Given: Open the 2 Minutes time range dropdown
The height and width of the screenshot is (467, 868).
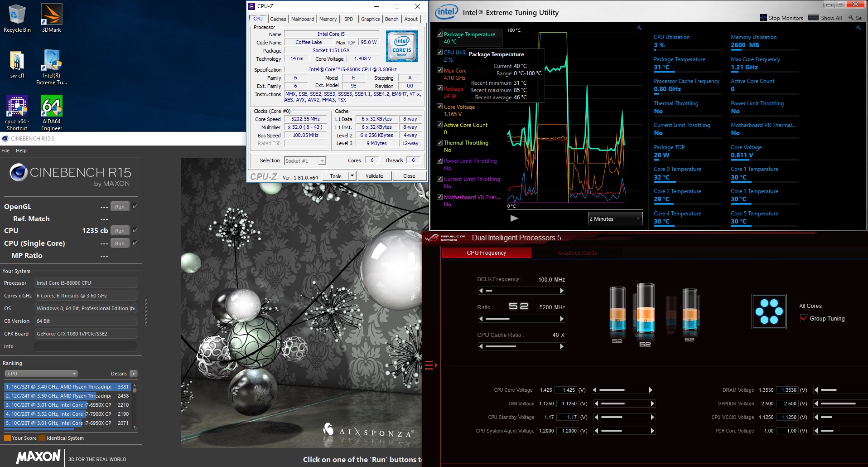Looking at the screenshot, I should pos(616,219).
